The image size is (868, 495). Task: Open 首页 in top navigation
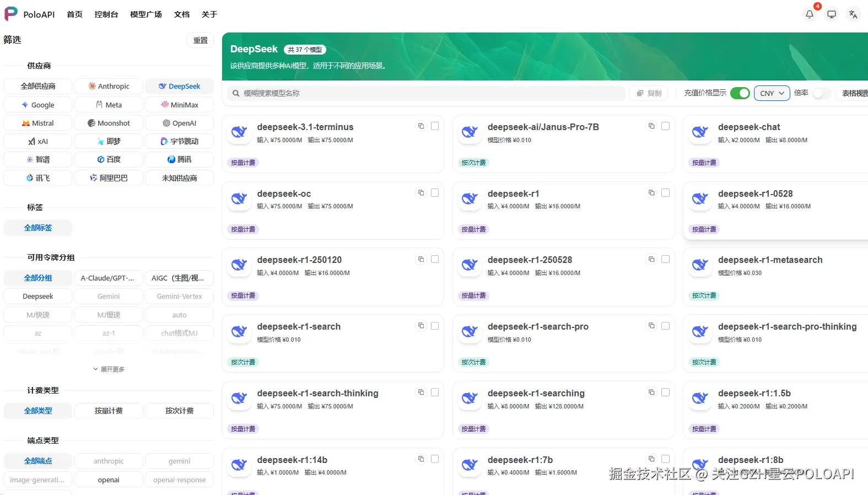74,14
